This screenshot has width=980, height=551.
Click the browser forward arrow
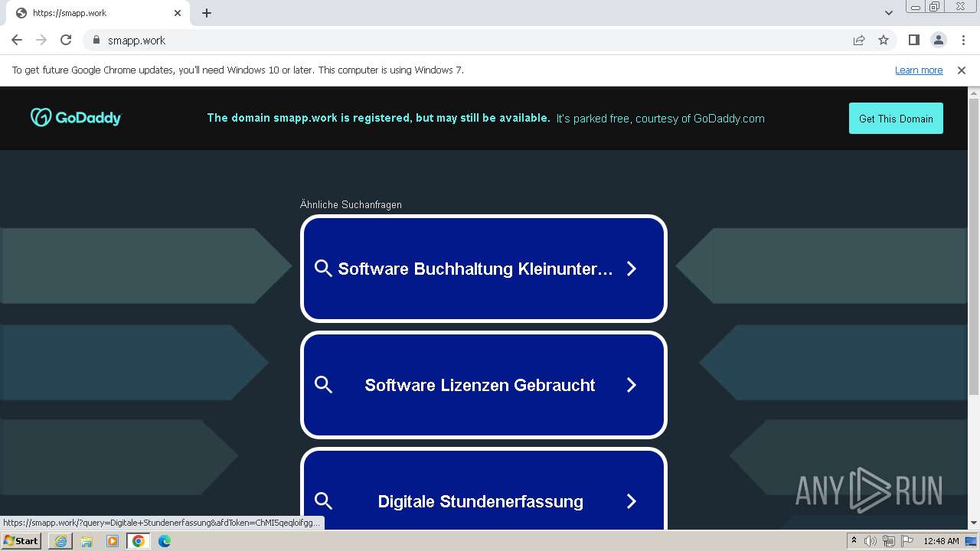tap(41, 40)
